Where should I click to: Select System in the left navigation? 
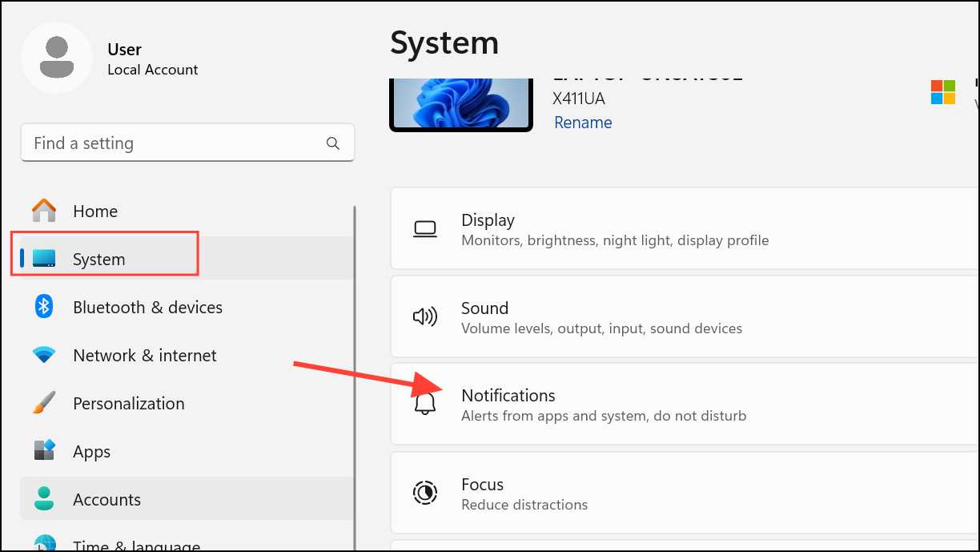(98, 259)
